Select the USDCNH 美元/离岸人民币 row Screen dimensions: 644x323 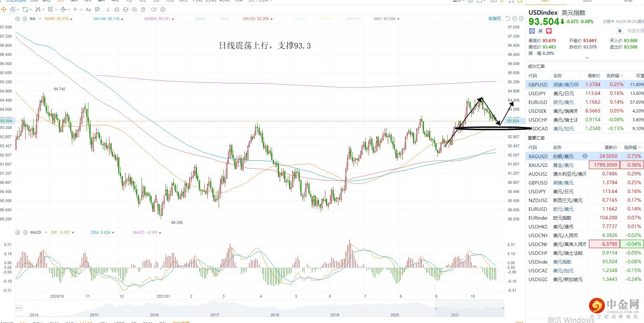[585, 244]
